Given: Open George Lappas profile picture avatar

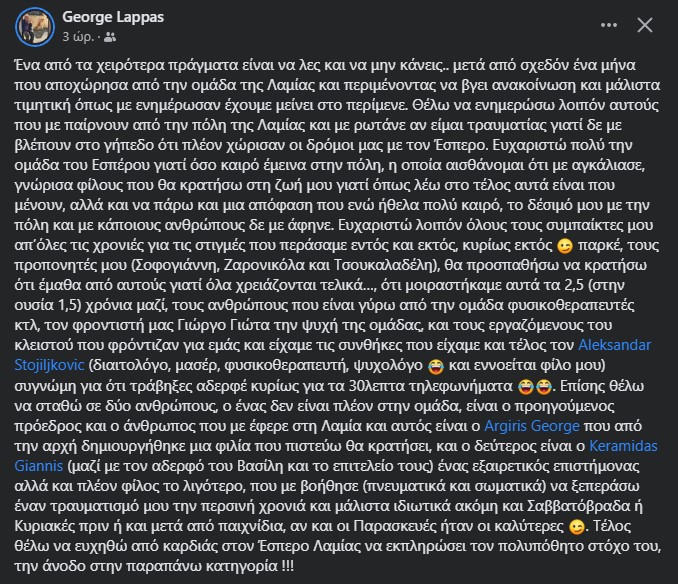Looking at the screenshot, I should coord(35,27).
